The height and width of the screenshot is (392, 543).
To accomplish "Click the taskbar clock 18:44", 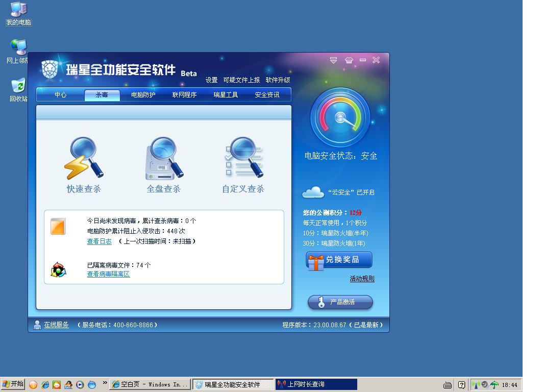I will click(510, 385).
